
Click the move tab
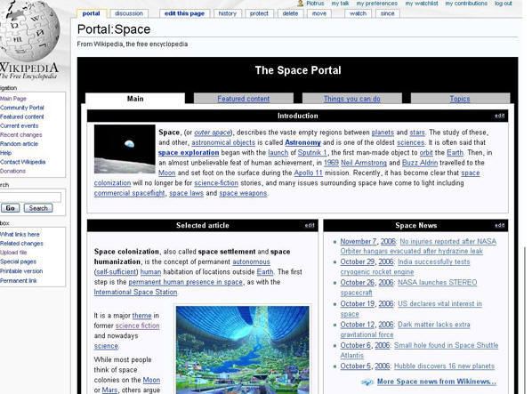318,13
